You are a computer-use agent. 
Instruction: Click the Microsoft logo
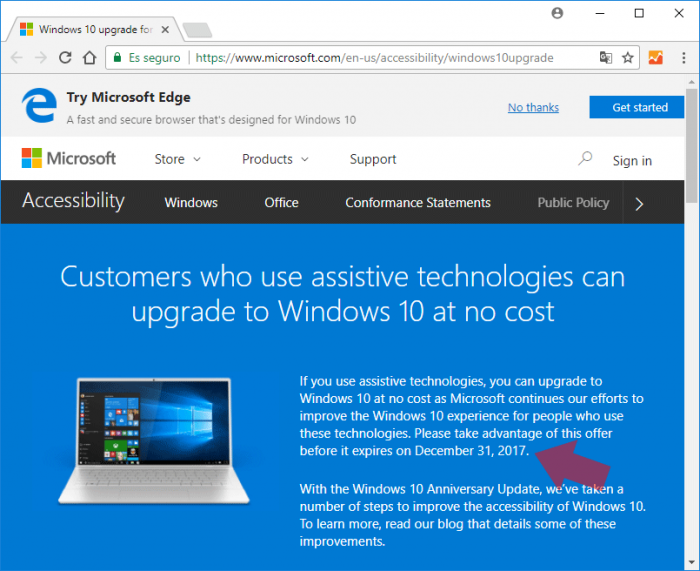click(x=69, y=158)
